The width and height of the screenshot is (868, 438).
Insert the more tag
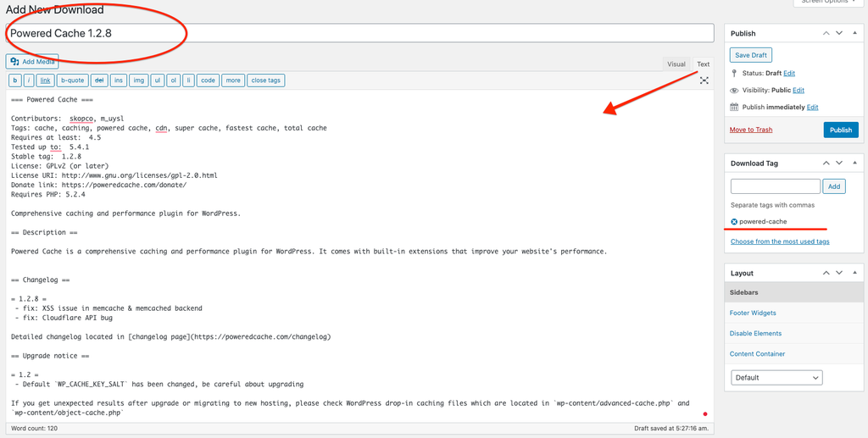(x=233, y=80)
